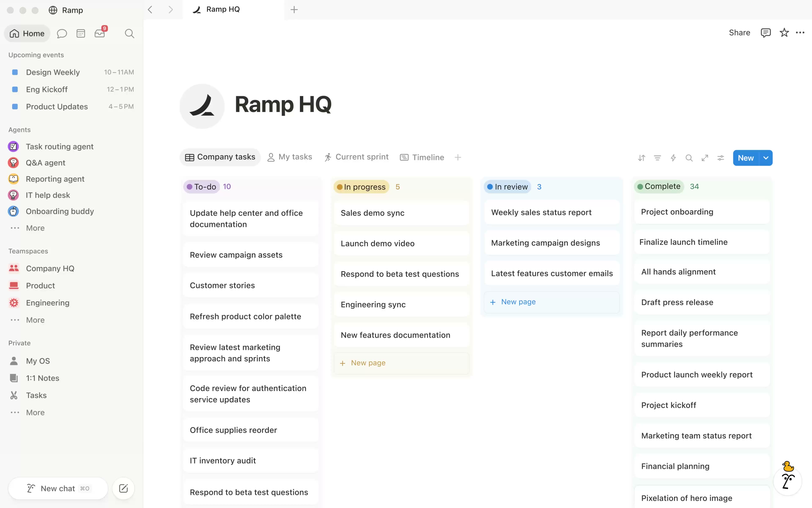The image size is (812, 508).
Task: Add a new database view with plus
Action: (x=458, y=157)
